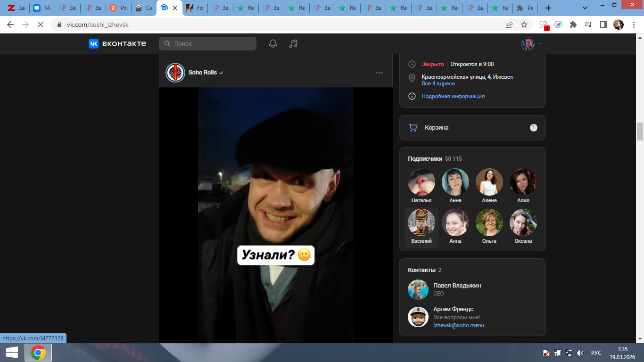Click the ВКонтакте logo
The image size is (644, 362).
117,43
